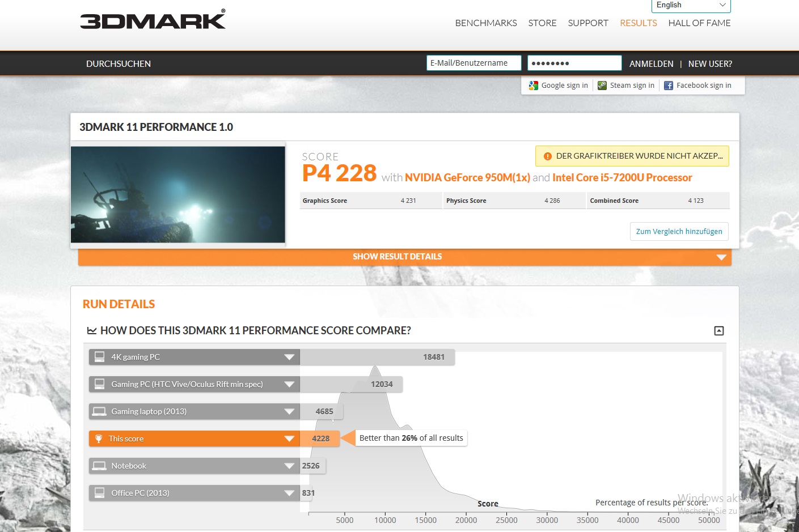
Task: Click the Facebook sign in icon
Action: pyautogui.click(x=669, y=86)
